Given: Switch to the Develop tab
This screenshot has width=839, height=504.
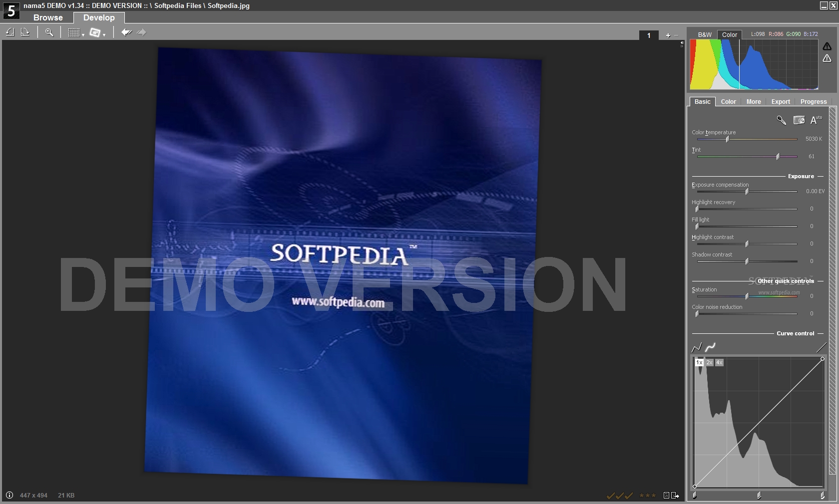Looking at the screenshot, I should coord(99,17).
